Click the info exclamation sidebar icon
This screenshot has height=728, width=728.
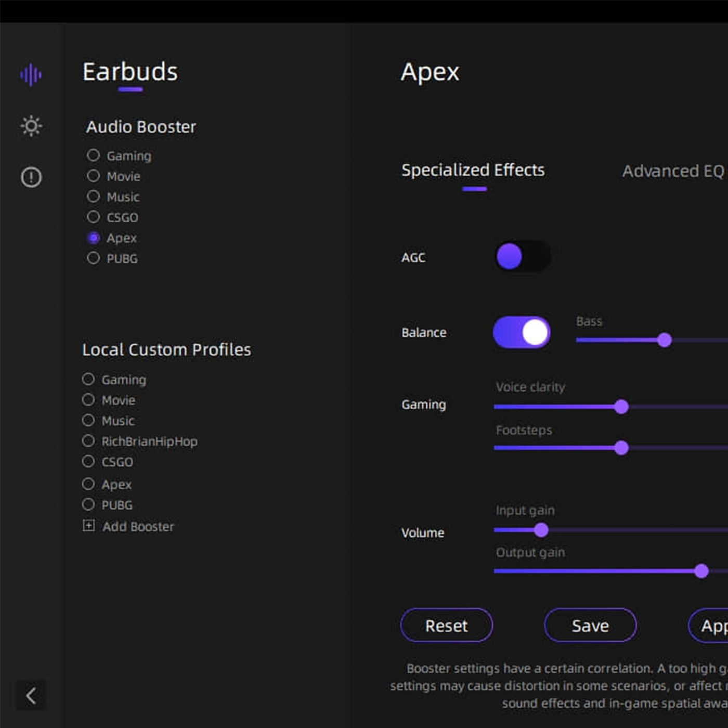[31, 177]
